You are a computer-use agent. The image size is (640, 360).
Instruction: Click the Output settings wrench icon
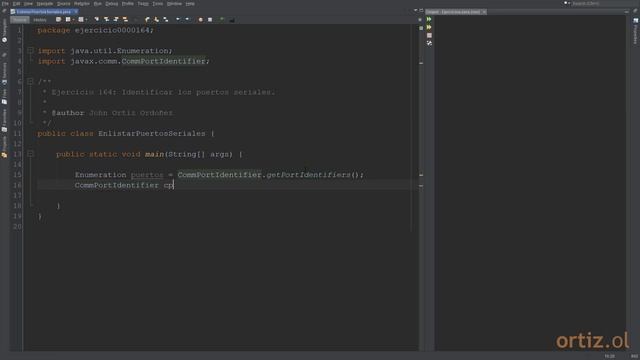click(x=429, y=43)
